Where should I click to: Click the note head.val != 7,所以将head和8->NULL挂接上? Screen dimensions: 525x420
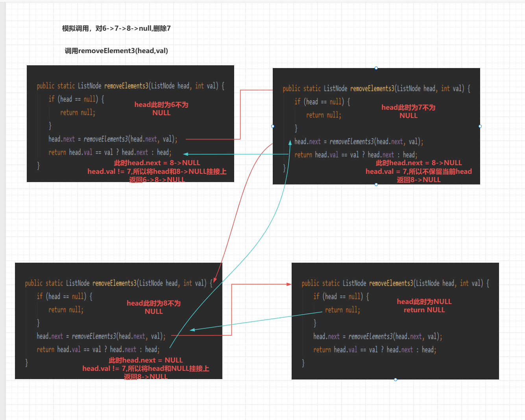tap(157, 171)
